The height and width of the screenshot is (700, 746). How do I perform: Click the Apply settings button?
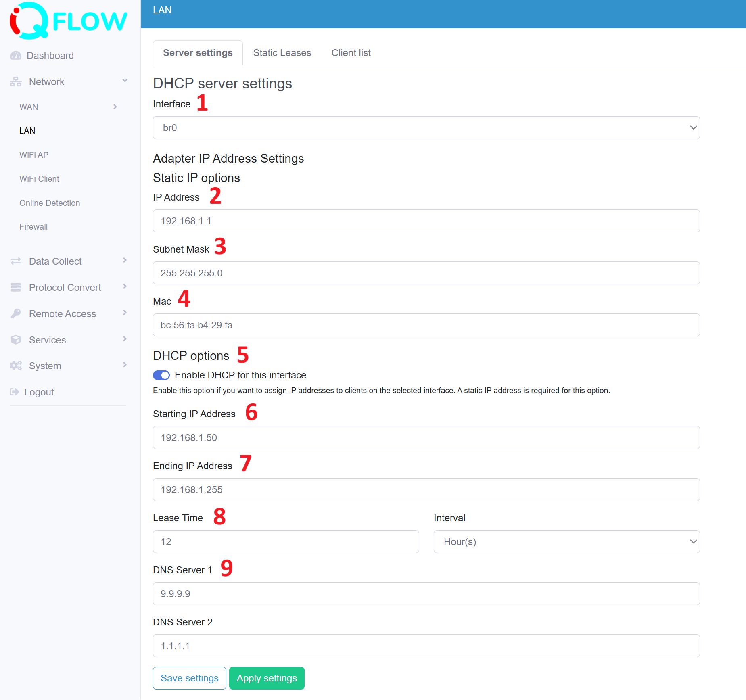click(267, 678)
